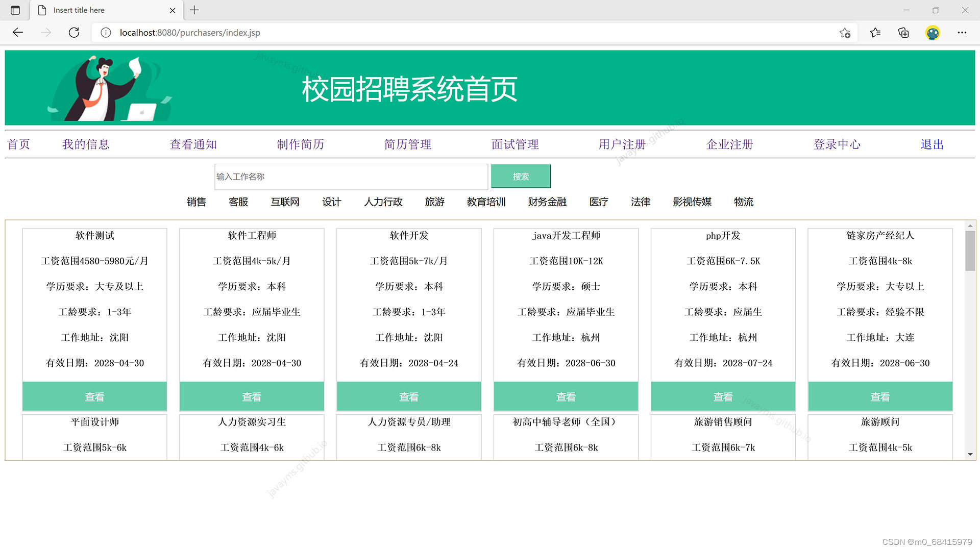Open a new tab with plus button
Screen dimensions: 980x551
pos(194,10)
